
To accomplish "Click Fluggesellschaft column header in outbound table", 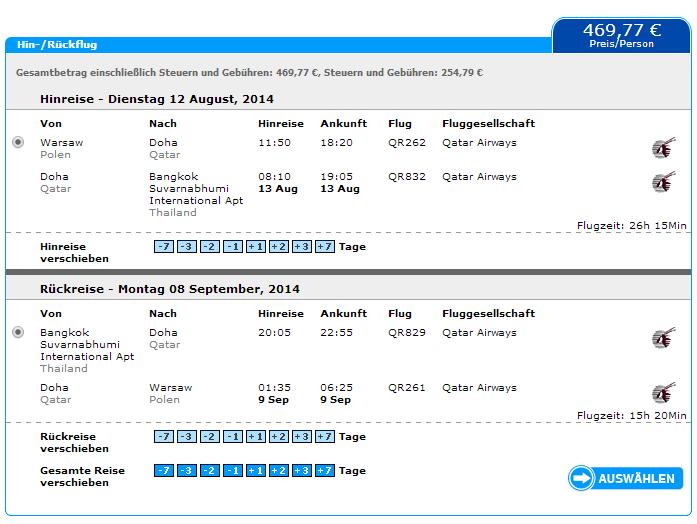I will [489, 124].
